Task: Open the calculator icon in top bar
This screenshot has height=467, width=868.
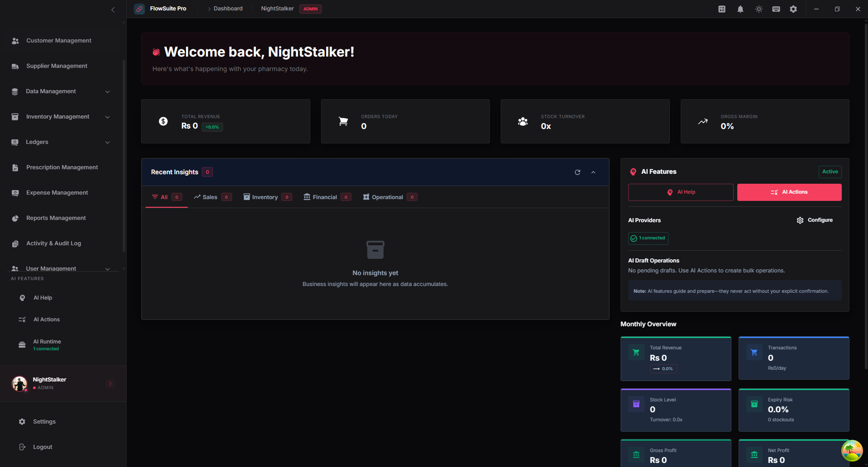Action: (722, 9)
